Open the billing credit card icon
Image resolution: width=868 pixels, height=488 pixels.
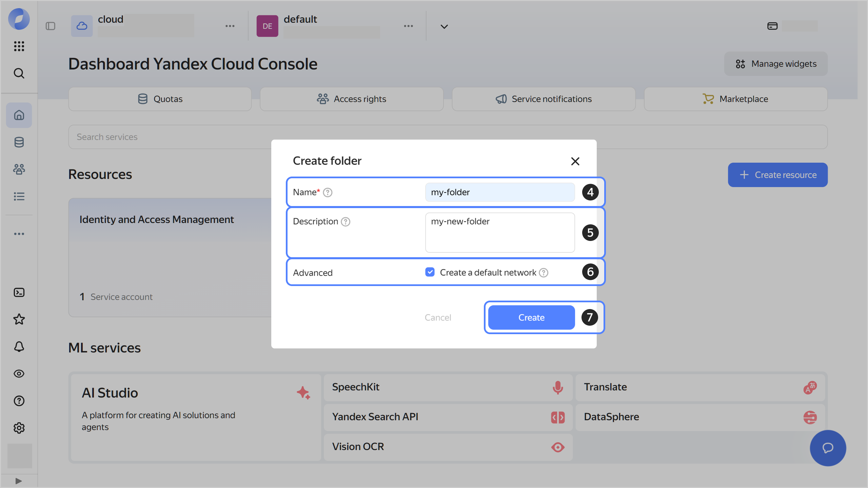(x=772, y=25)
